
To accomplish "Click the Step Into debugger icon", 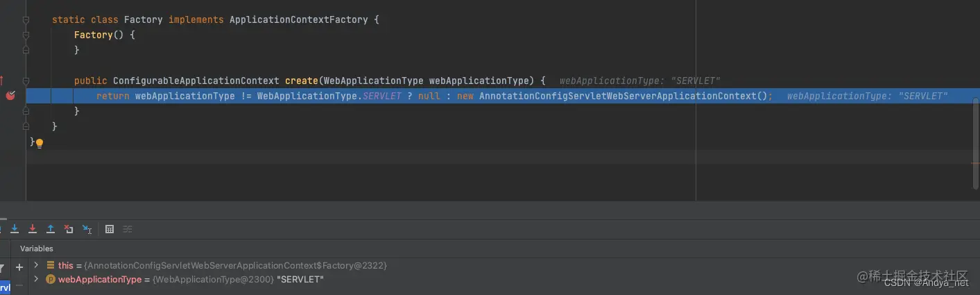I will pos(14,229).
